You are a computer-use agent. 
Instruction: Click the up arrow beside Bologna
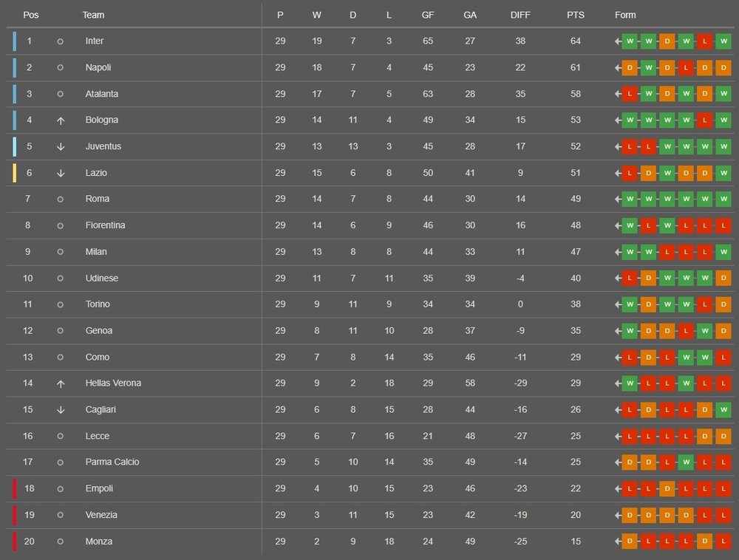61,120
